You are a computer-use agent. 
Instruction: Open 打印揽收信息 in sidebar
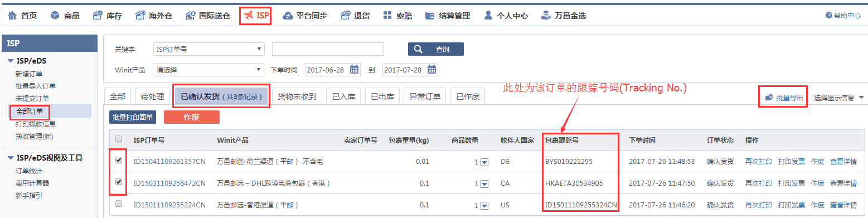tap(36, 124)
